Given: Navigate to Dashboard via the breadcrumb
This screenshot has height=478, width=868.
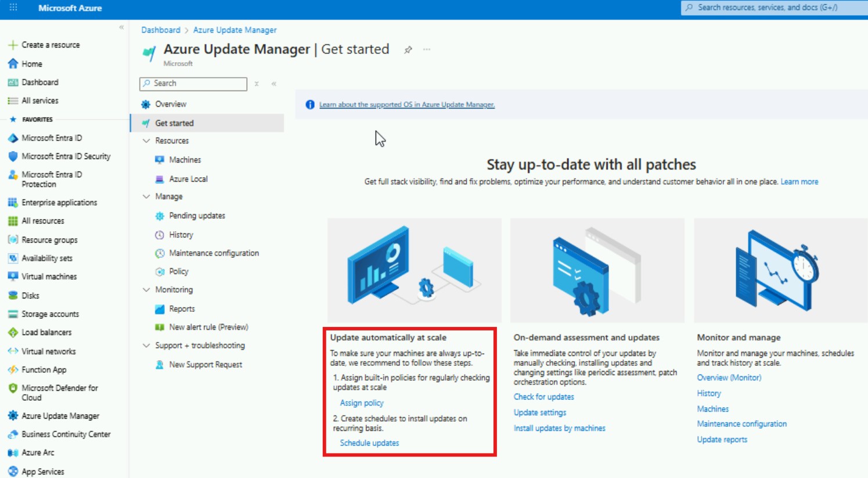Looking at the screenshot, I should click(161, 30).
